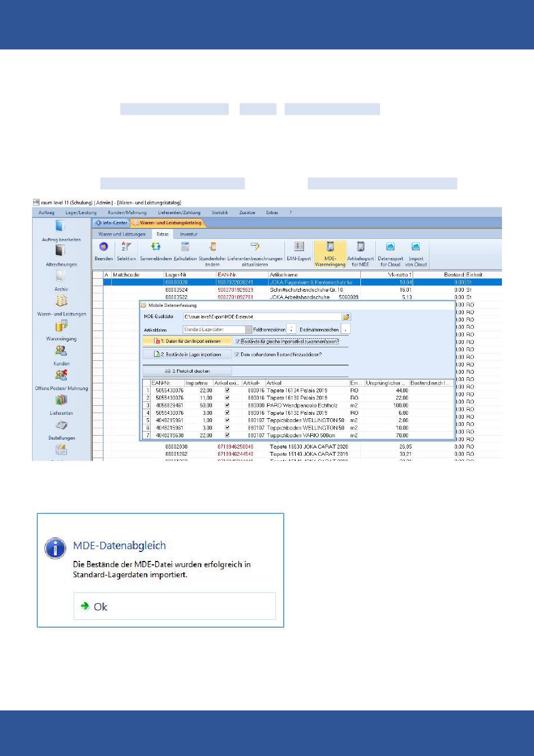
Task: Click the MDE-Quelldatei path field
Action: (262, 317)
